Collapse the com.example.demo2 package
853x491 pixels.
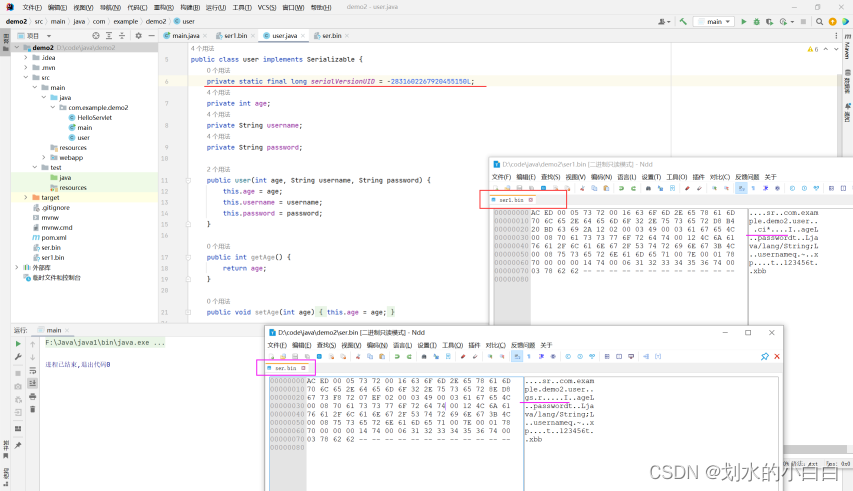53,108
